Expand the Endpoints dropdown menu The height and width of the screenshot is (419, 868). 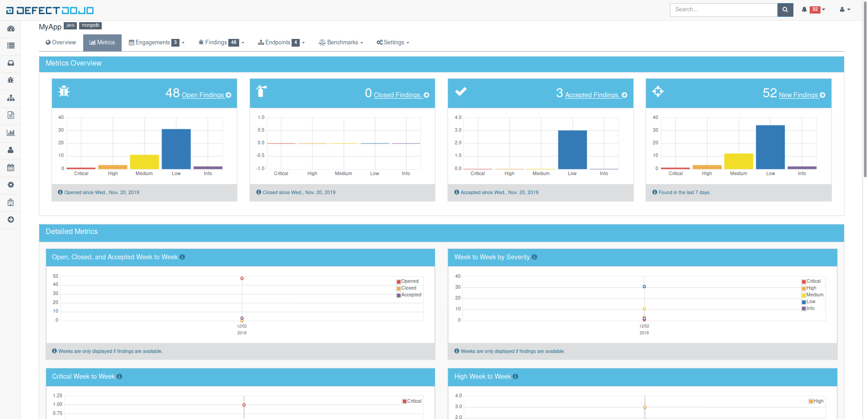pos(281,43)
